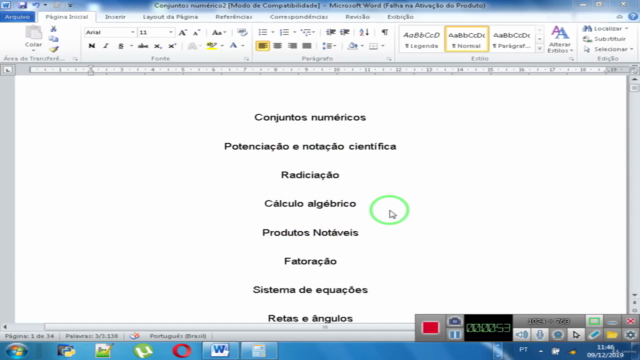Viewport: 640px width, 360px height.
Task: Cut the selection with the scissors icon
Action: pos(53,29)
